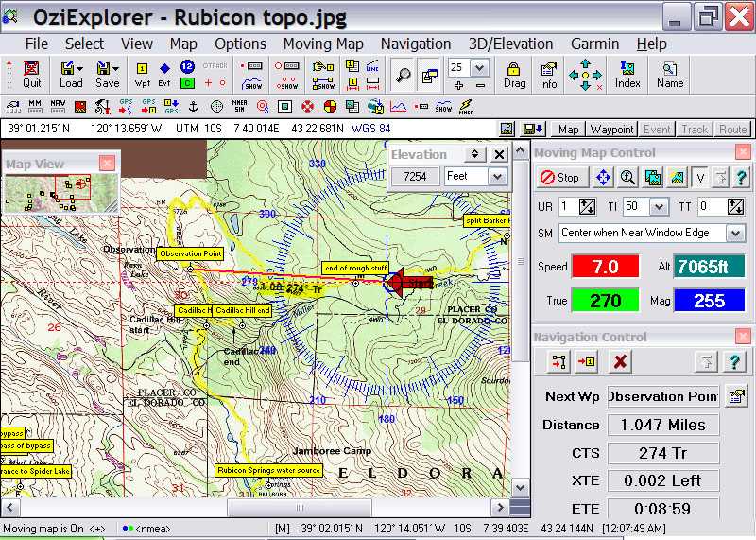Click the overlapping windows map view icon

pyautogui.click(x=429, y=75)
